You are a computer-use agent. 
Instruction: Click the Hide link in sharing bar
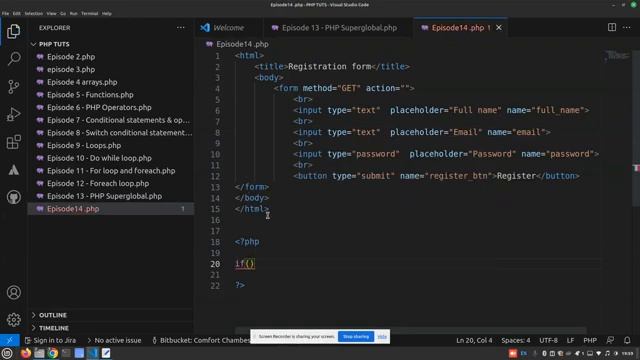(382, 337)
